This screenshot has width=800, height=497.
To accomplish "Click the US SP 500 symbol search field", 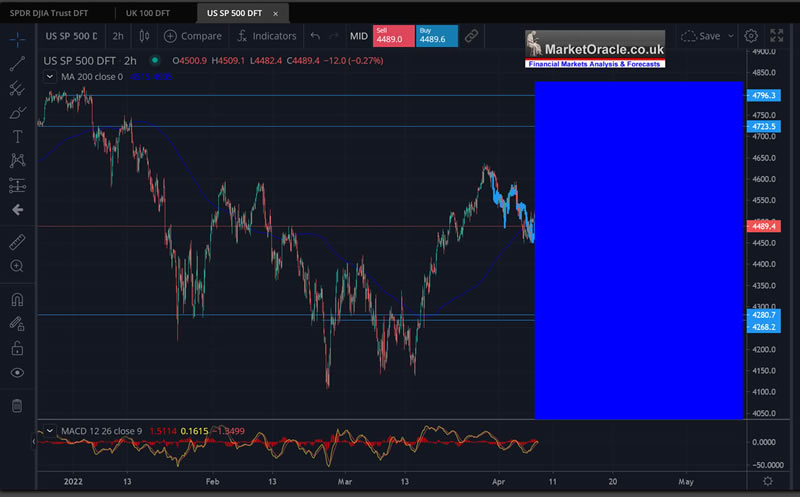I will (x=71, y=36).
